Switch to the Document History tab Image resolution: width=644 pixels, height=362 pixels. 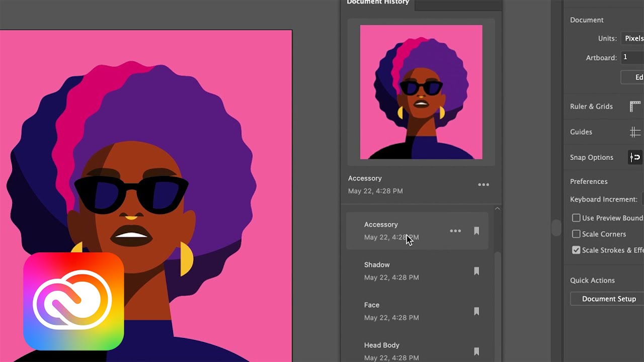coord(378,3)
